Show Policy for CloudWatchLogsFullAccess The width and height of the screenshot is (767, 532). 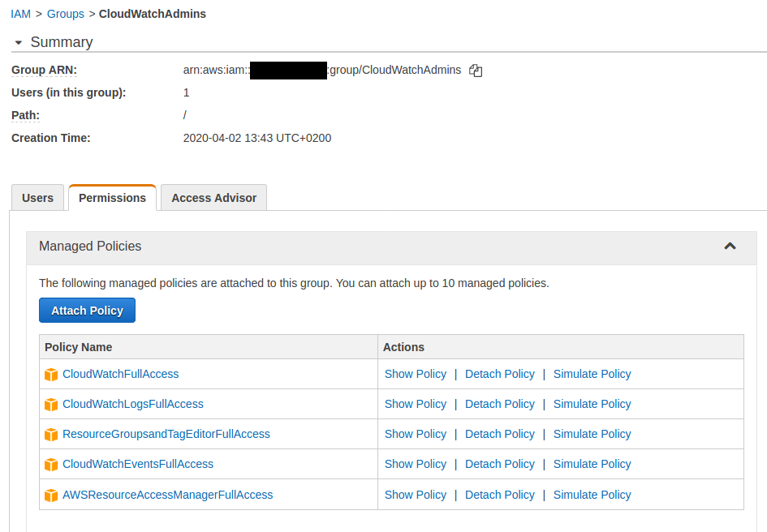point(416,404)
